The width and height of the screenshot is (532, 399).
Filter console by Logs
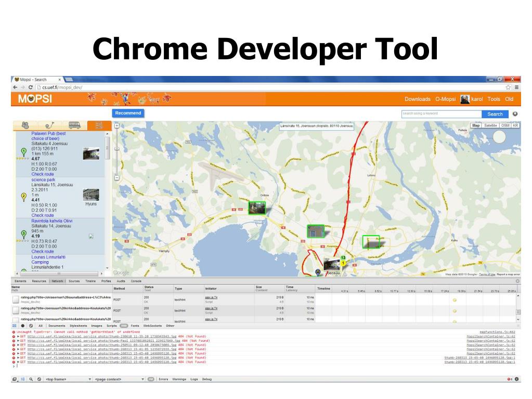[194, 379]
